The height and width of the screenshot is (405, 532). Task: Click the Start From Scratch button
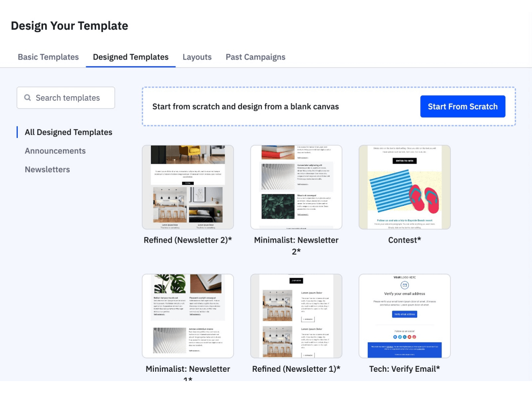point(463,106)
